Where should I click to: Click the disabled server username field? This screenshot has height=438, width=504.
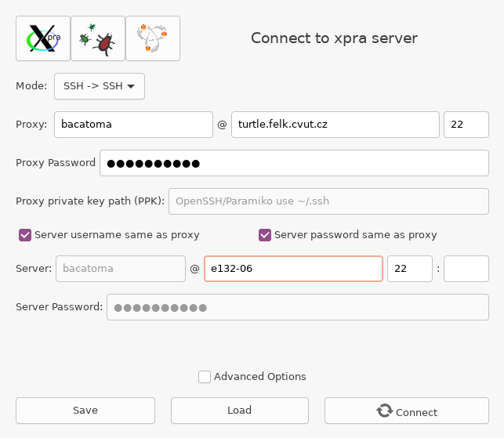120,268
